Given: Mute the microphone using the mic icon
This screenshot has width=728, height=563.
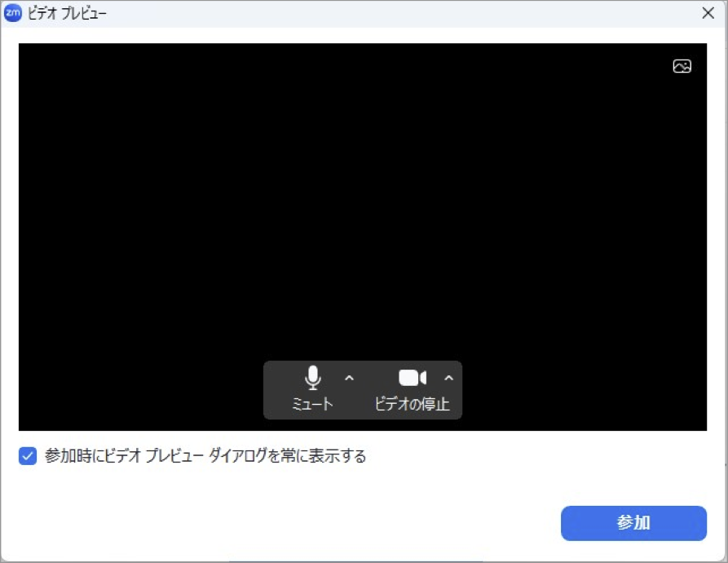Looking at the screenshot, I should 312,378.
